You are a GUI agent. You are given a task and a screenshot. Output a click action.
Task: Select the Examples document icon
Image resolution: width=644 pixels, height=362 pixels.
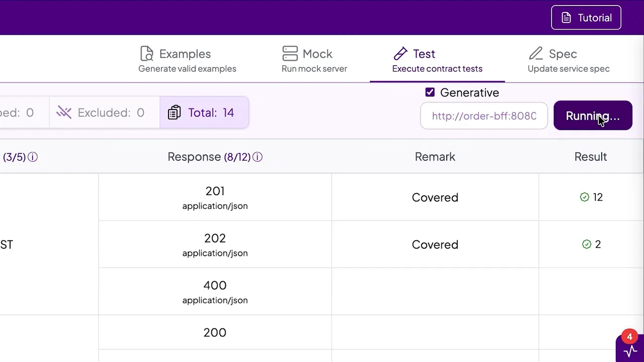146,53
